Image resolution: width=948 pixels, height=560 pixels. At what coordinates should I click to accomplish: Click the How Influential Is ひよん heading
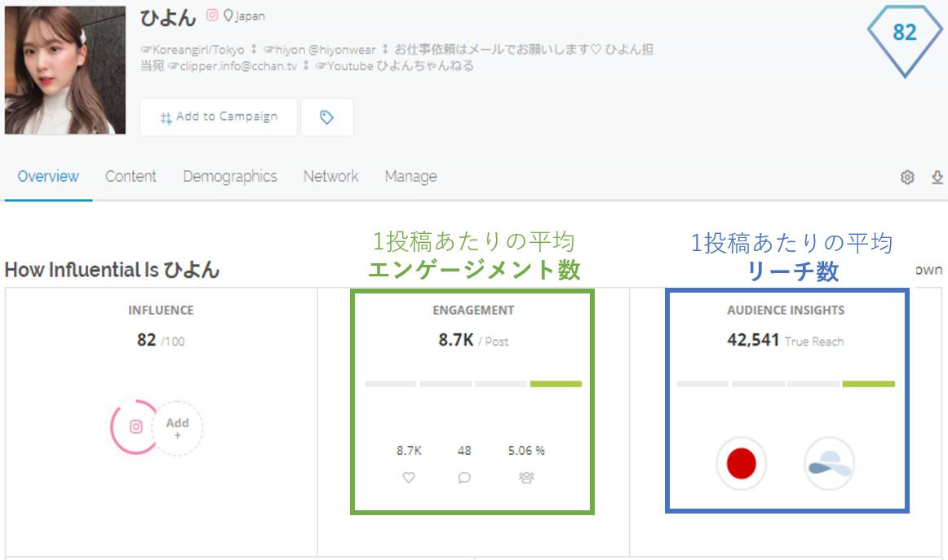click(x=112, y=270)
